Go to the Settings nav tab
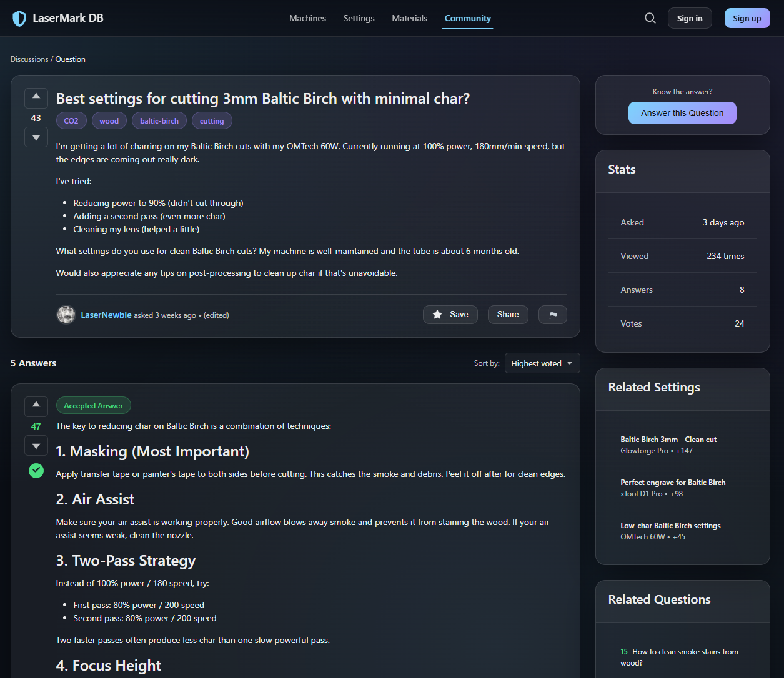The width and height of the screenshot is (784, 678). click(359, 18)
